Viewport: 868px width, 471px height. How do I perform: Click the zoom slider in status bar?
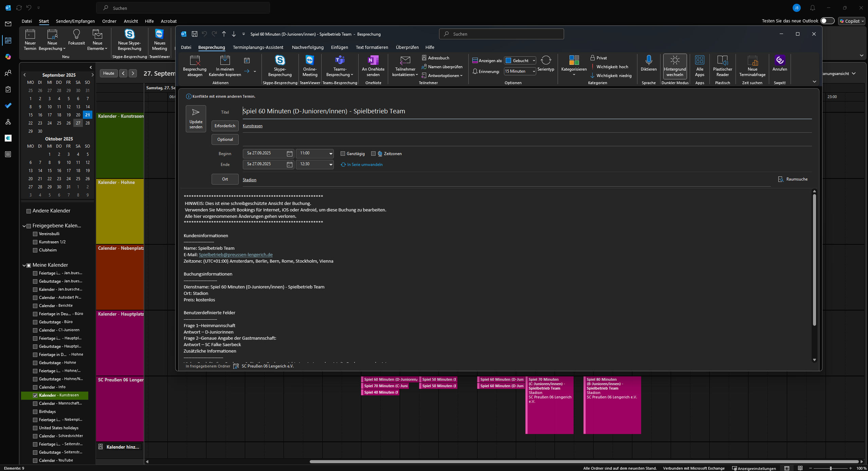click(831, 468)
